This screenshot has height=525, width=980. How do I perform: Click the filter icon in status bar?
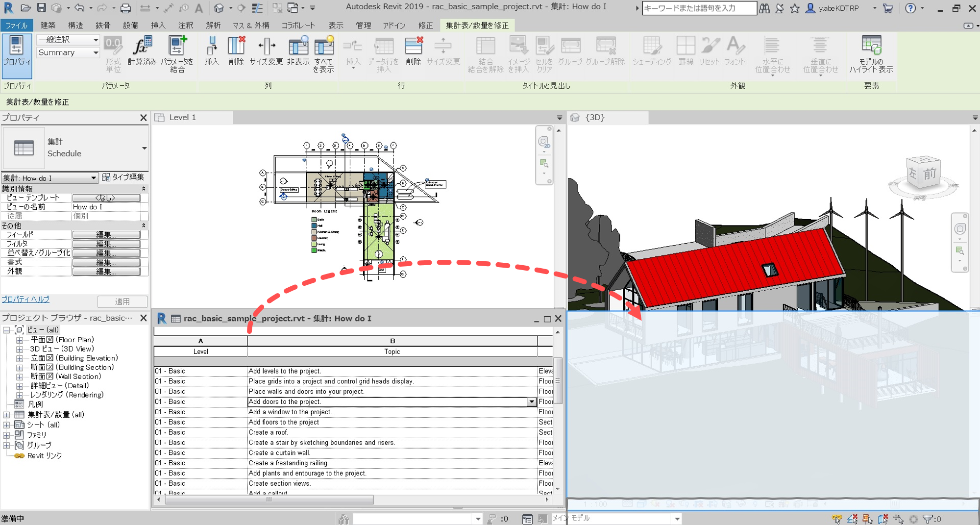(x=927, y=519)
